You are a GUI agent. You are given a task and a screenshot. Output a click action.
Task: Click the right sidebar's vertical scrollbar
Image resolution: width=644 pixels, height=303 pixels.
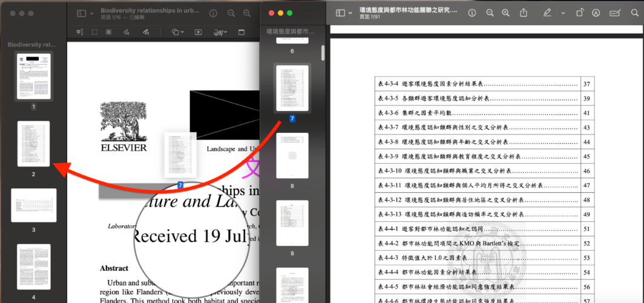tap(323, 53)
